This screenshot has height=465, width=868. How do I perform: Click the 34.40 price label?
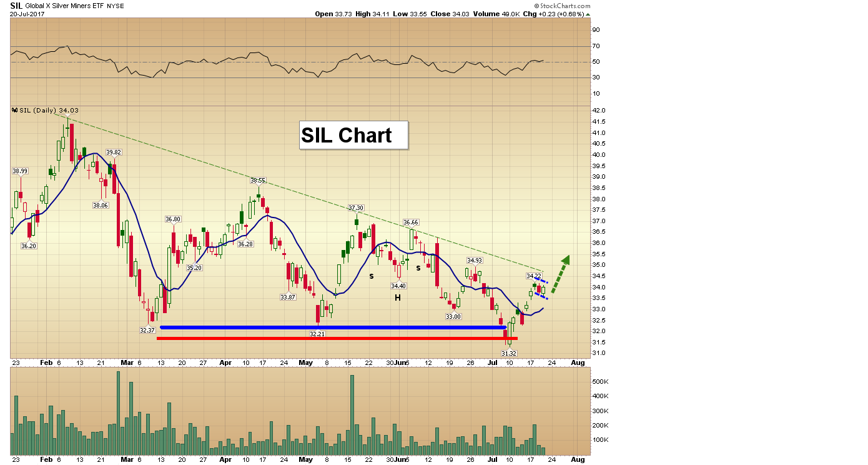tap(398, 286)
